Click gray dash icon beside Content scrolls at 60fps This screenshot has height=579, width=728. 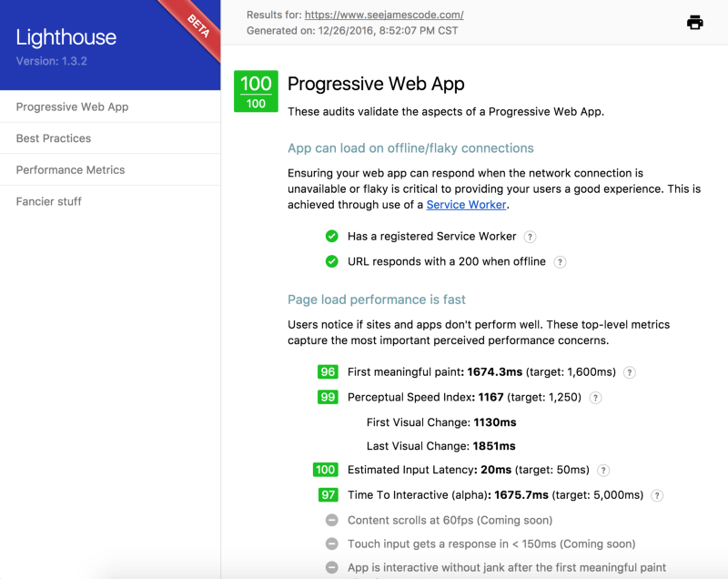pyautogui.click(x=332, y=521)
